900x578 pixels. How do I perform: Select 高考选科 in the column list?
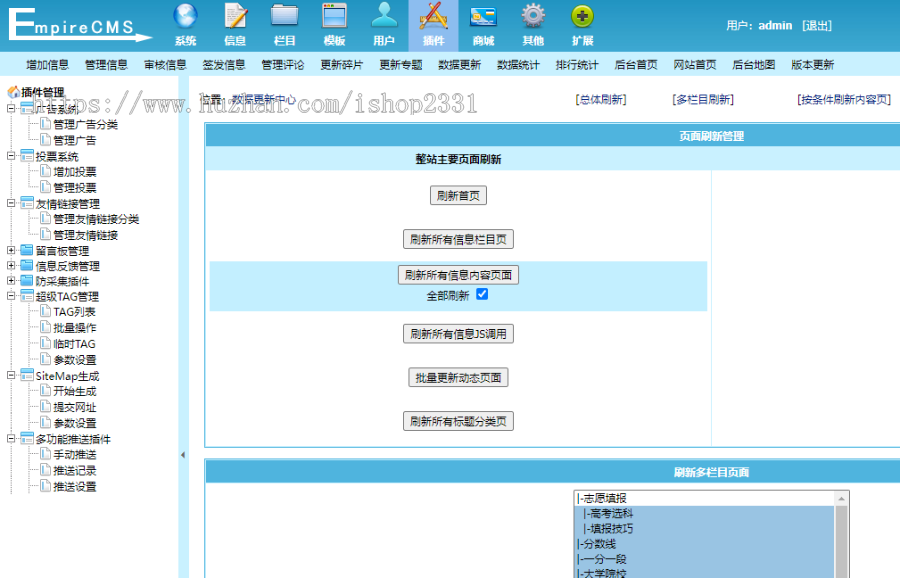click(x=704, y=513)
